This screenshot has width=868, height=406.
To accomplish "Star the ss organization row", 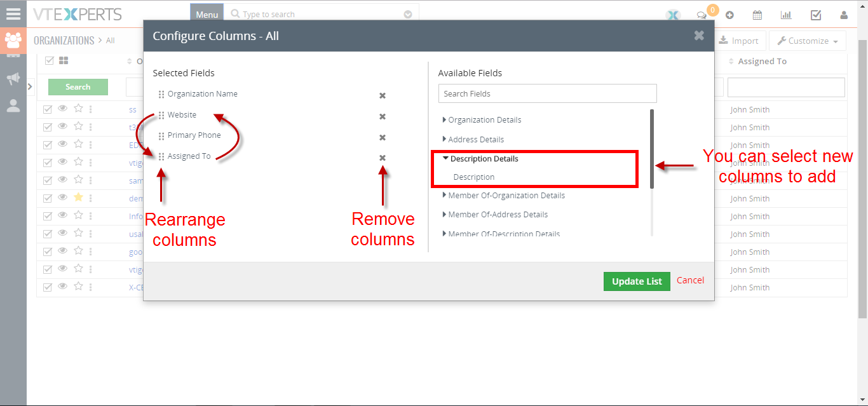I will point(78,109).
